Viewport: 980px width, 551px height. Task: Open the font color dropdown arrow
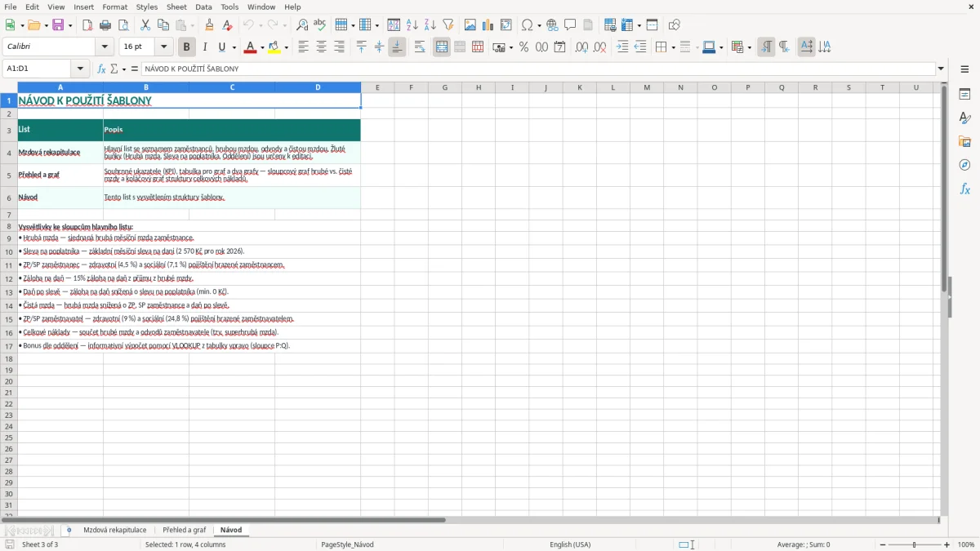(x=261, y=47)
